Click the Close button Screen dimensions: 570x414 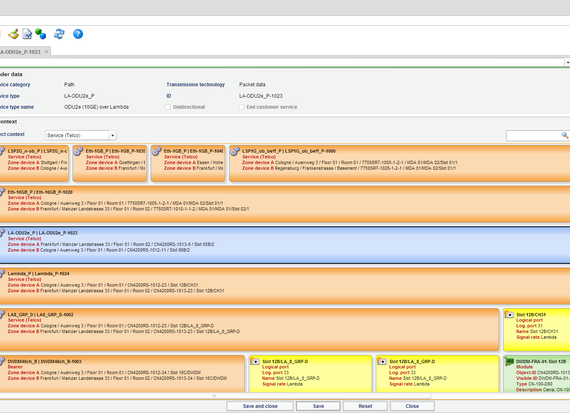(412, 406)
